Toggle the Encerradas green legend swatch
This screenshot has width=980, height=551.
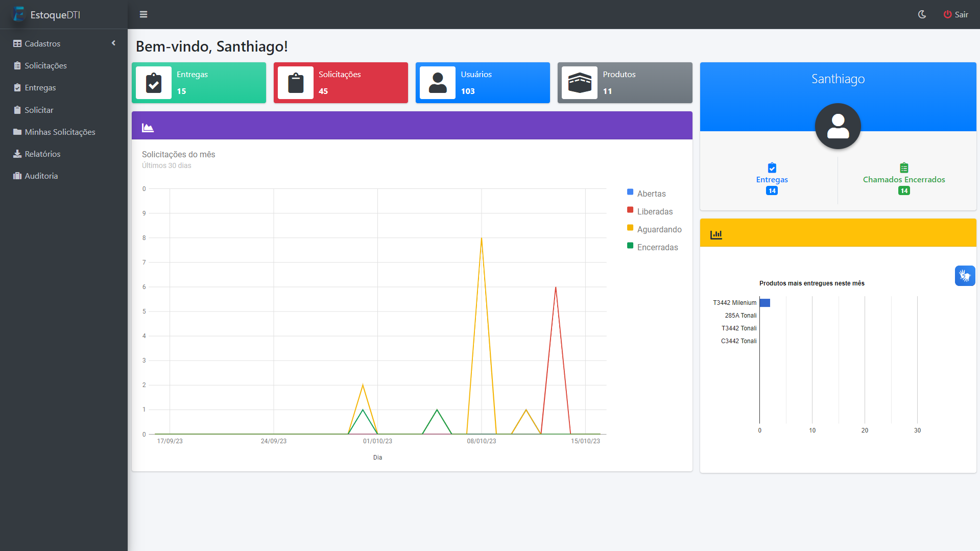point(630,246)
